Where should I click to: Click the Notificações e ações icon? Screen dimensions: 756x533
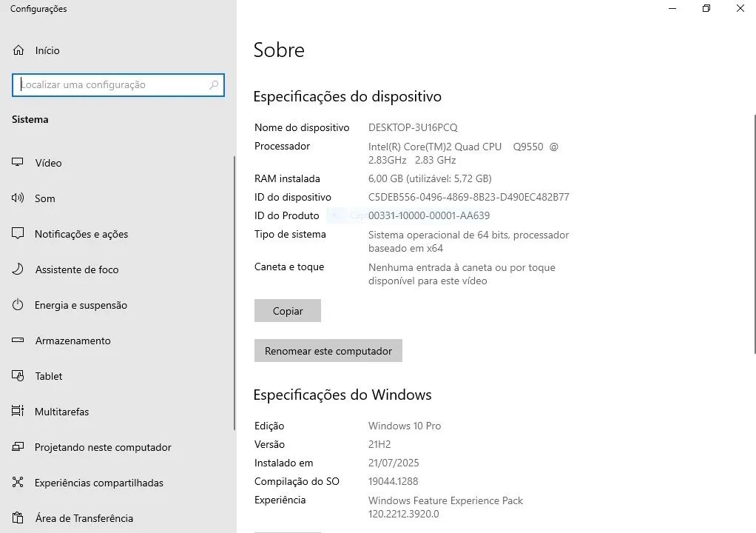point(17,233)
